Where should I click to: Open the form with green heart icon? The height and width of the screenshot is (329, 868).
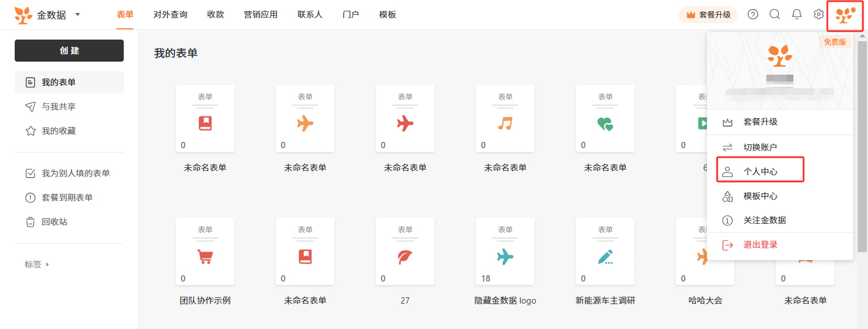605,119
